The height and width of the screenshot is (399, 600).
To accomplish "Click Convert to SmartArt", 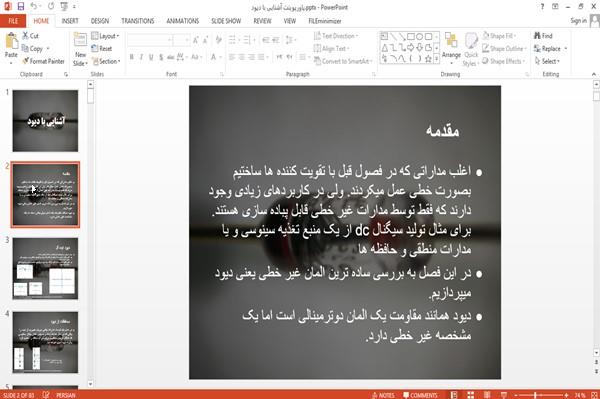I will coord(342,61).
